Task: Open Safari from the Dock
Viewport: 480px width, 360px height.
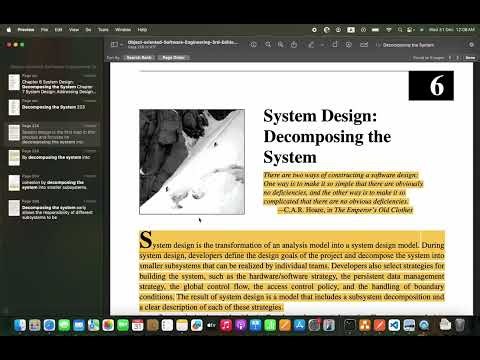Action: (49, 325)
